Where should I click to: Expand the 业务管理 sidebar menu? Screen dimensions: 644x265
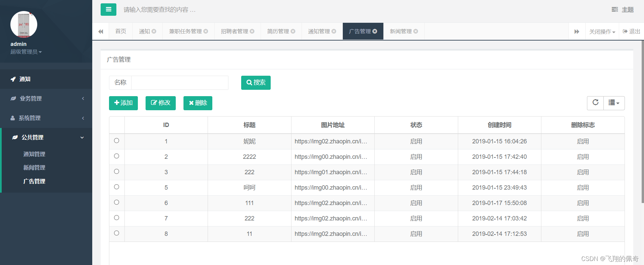click(46, 98)
